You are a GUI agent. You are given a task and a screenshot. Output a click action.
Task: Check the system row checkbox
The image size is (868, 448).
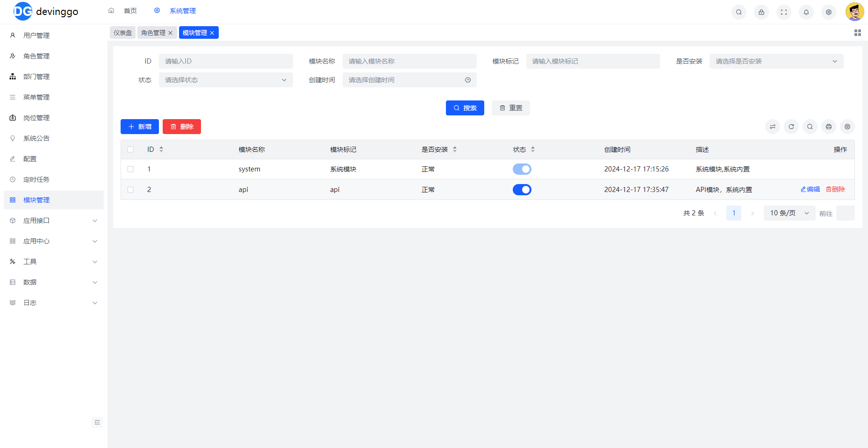click(130, 169)
